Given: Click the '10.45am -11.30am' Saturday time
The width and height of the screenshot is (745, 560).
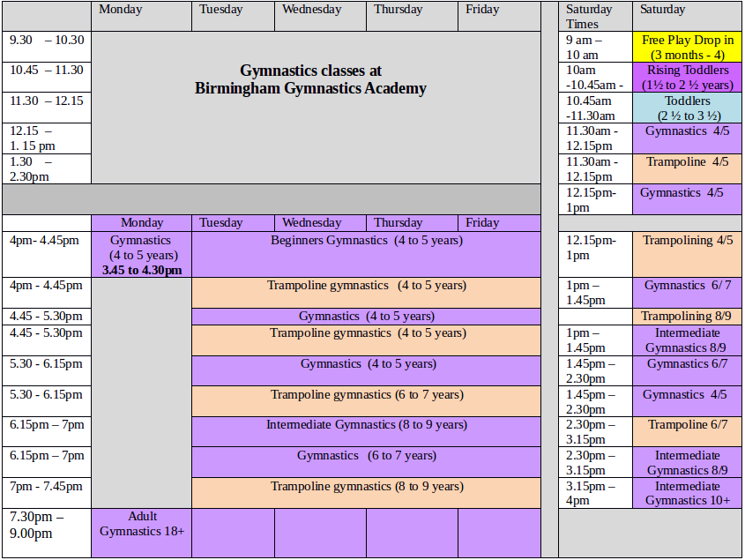Looking at the screenshot, I should click(x=595, y=108).
